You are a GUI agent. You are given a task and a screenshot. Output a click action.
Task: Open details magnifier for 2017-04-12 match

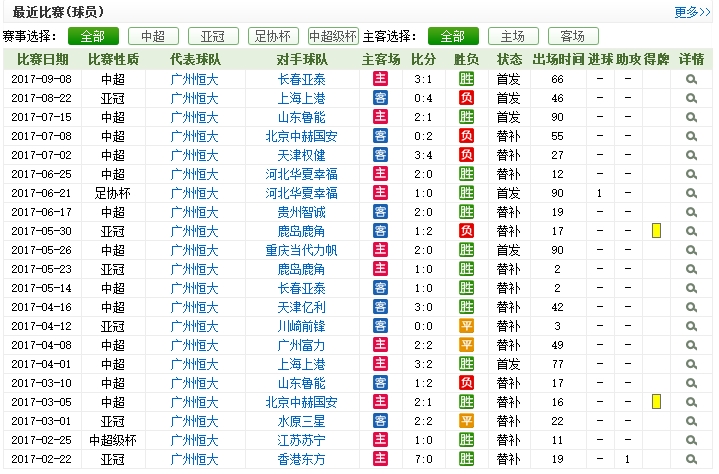tap(691, 326)
